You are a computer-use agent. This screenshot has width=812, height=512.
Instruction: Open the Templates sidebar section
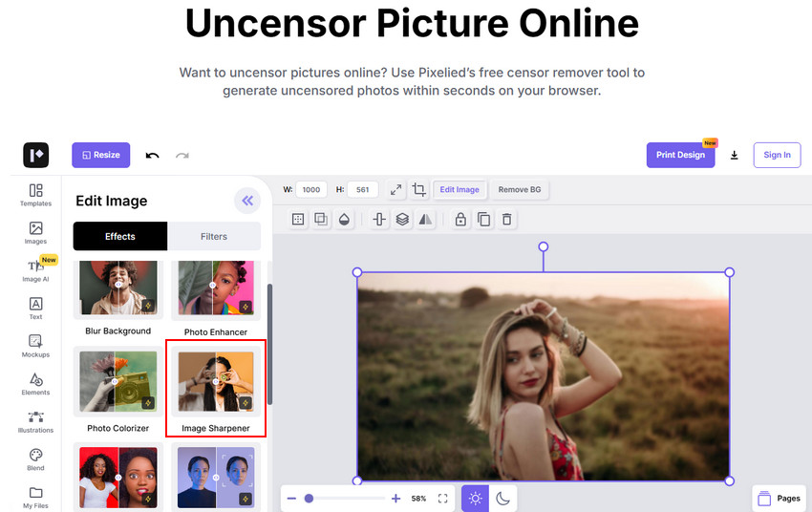click(35, 196)
